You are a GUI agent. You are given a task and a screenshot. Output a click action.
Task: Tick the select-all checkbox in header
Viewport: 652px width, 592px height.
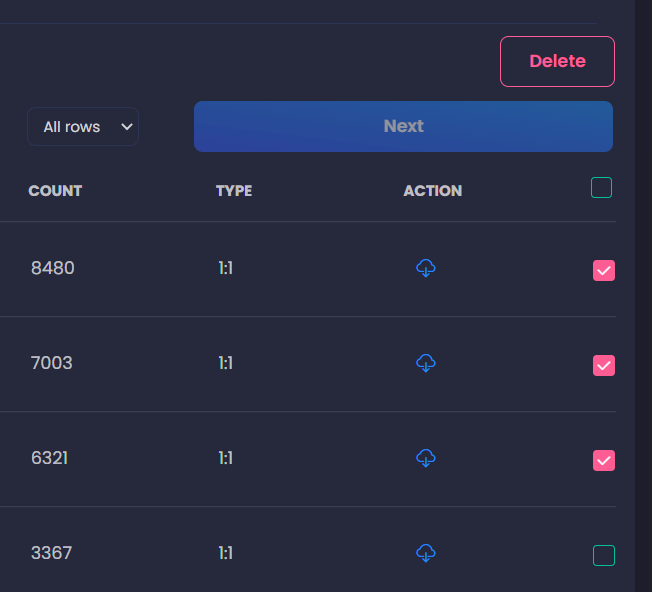(x=601, y=187)
